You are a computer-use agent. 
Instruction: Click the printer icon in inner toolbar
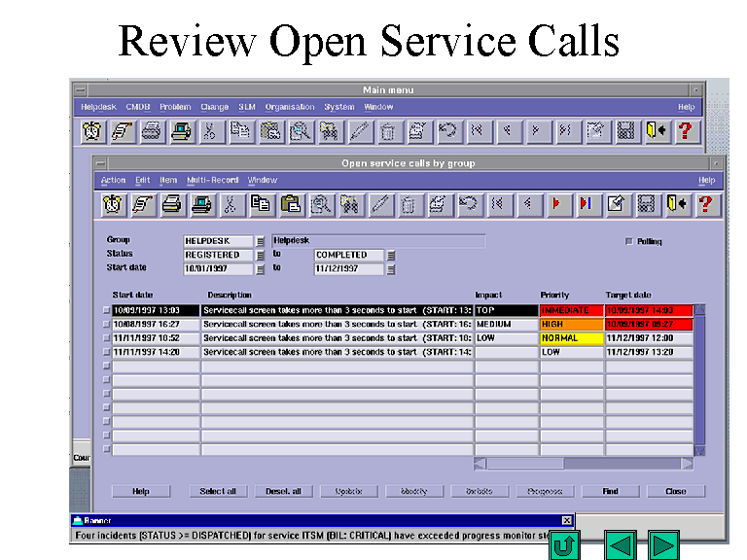(171, 204)
